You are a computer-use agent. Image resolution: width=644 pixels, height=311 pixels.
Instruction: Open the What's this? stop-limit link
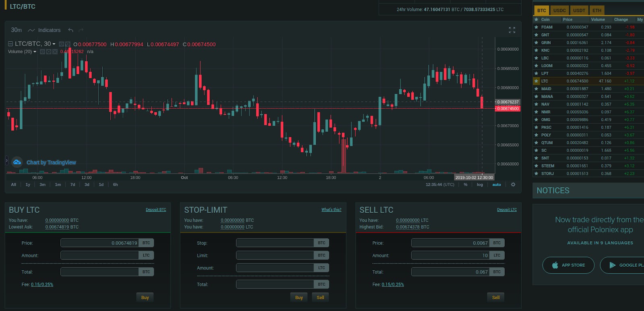coord(331,209)
